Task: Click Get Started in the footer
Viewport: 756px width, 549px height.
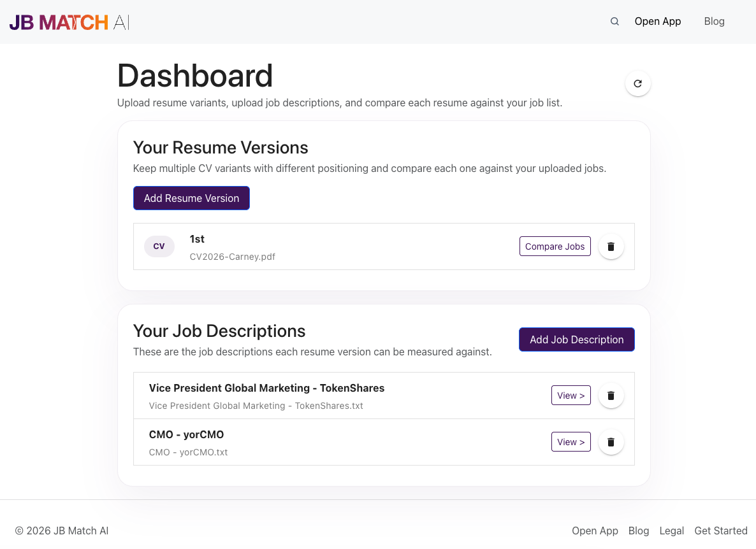Action: pos(720,531)
